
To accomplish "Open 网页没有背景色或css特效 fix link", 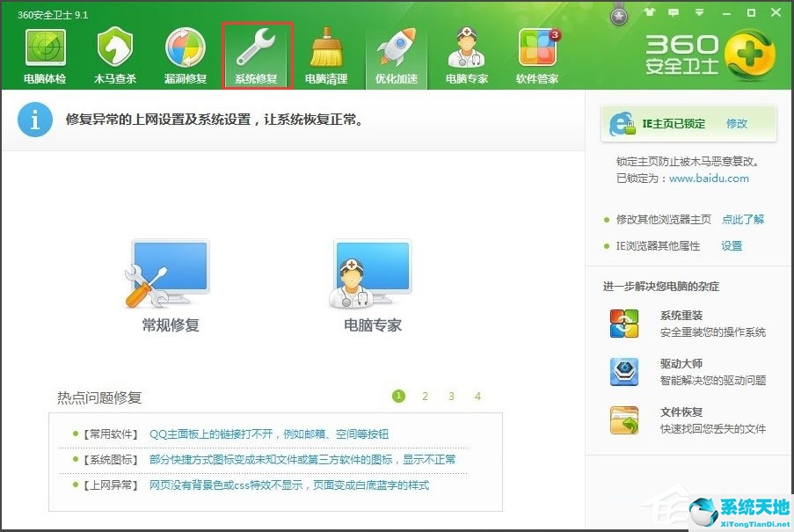I will pyautogui.click(x=289, y=485).
